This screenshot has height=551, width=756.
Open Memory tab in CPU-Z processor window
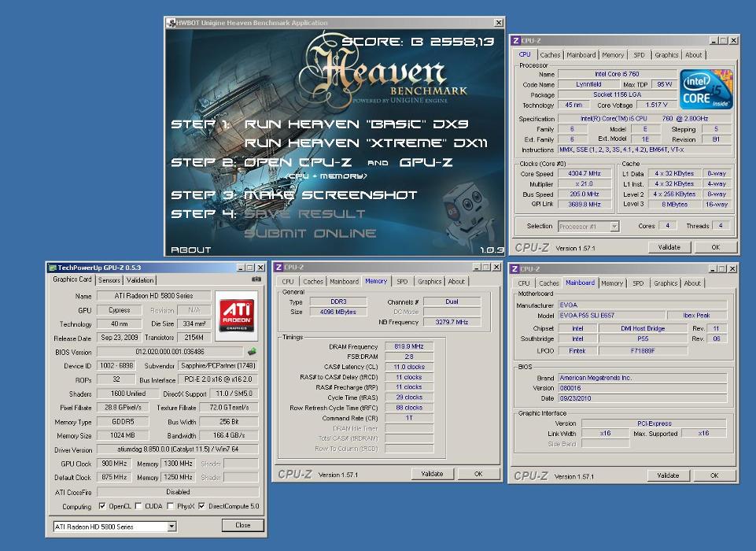(x=613, y=55)
